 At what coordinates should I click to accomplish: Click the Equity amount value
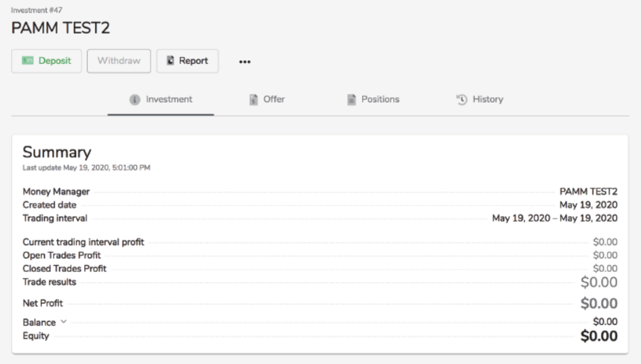coord(599,336)
